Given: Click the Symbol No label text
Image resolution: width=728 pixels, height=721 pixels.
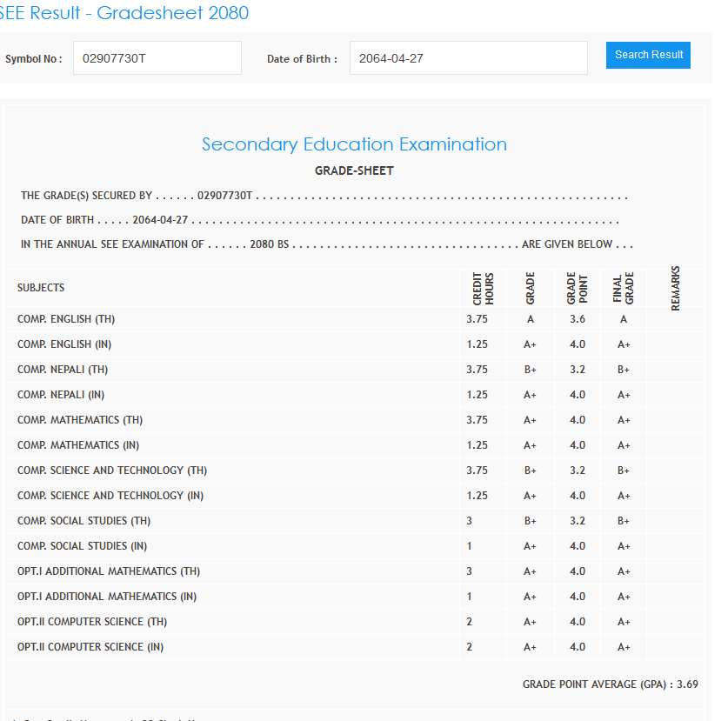Looking at the screenshot, I should pos(33,59).
